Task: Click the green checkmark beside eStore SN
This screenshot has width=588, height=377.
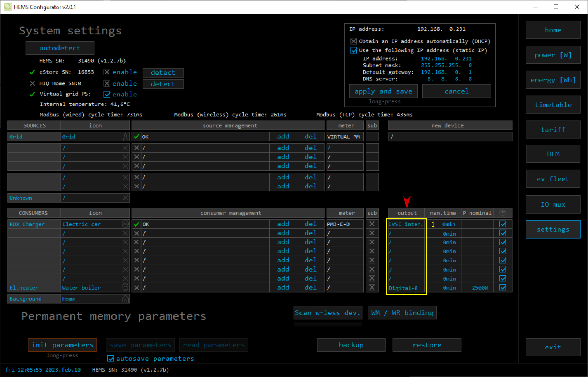Action: (32, 72)
